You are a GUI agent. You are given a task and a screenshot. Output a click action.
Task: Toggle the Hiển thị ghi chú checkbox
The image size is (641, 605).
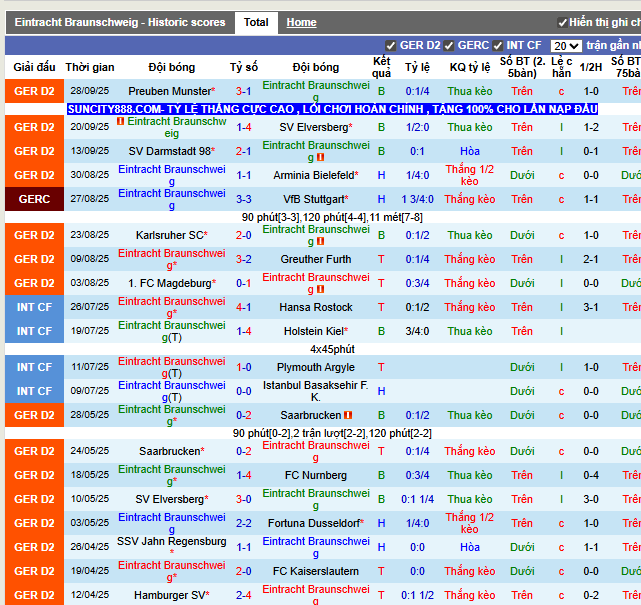[563, 22]
